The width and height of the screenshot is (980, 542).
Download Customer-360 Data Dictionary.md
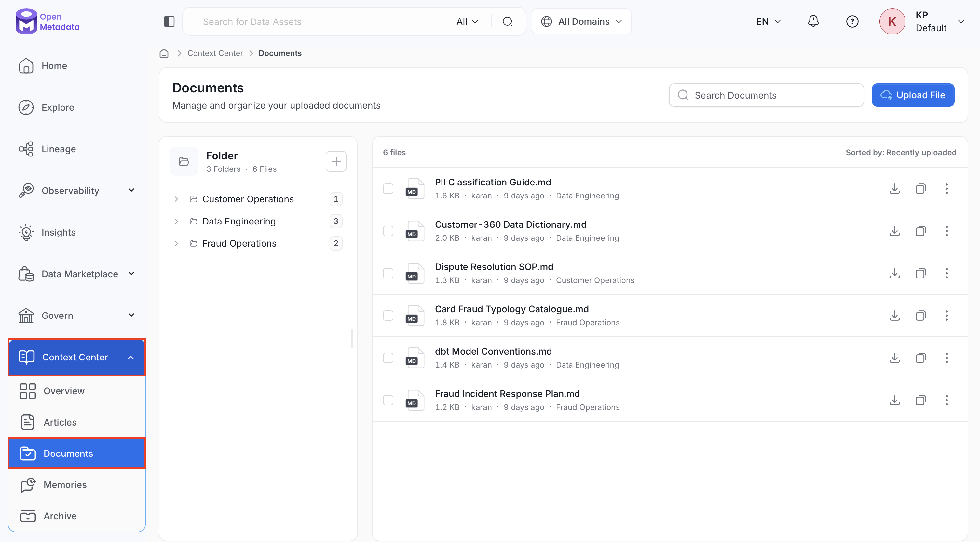894,231
